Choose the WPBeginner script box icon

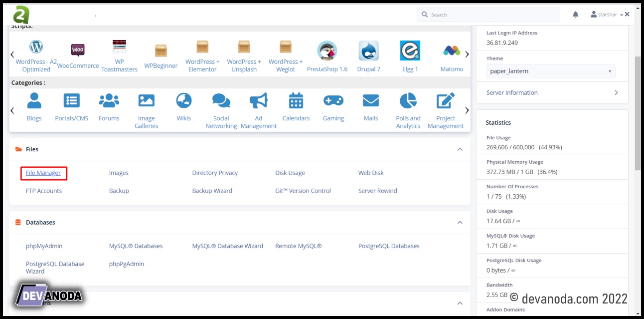(x=161, y=51)
